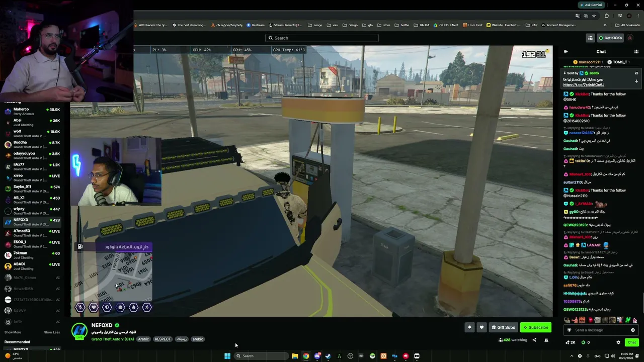This screenshot has width=644, height=362.
Task: Open the Restream bookmark
Action: 256,25
